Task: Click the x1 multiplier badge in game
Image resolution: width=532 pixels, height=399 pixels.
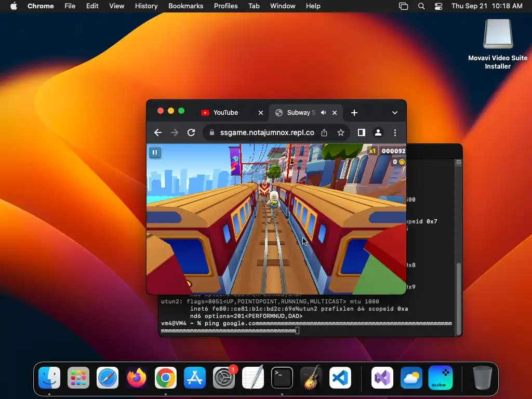Action: coord(373,151)
